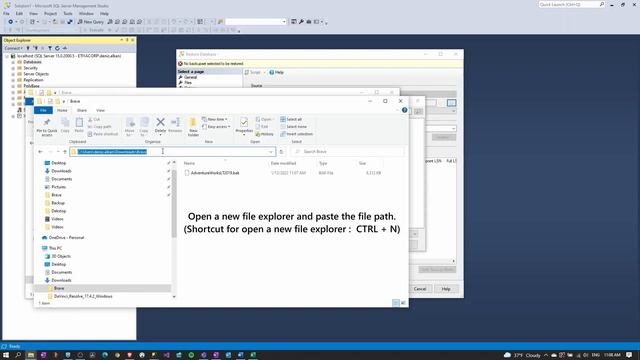640x360 pixels.
Task: Click the Delete X button in ribbon
Action: pos(160,126)
